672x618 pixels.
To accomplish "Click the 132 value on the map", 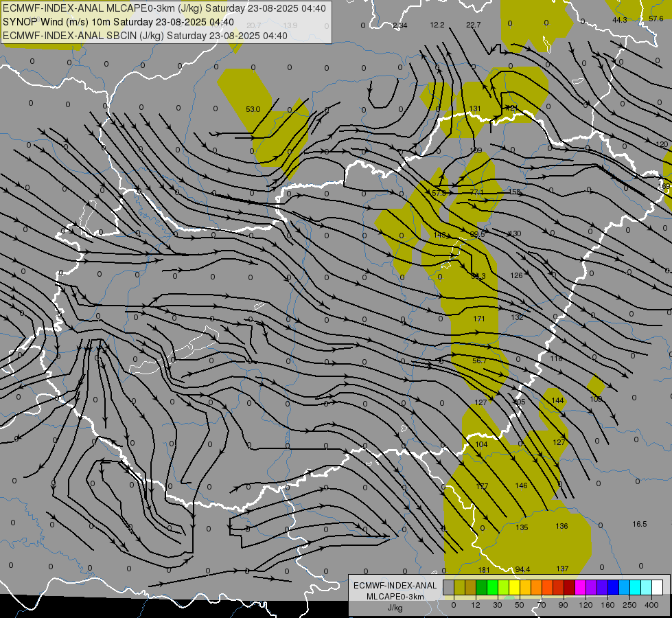I will (x=518, y=317).
